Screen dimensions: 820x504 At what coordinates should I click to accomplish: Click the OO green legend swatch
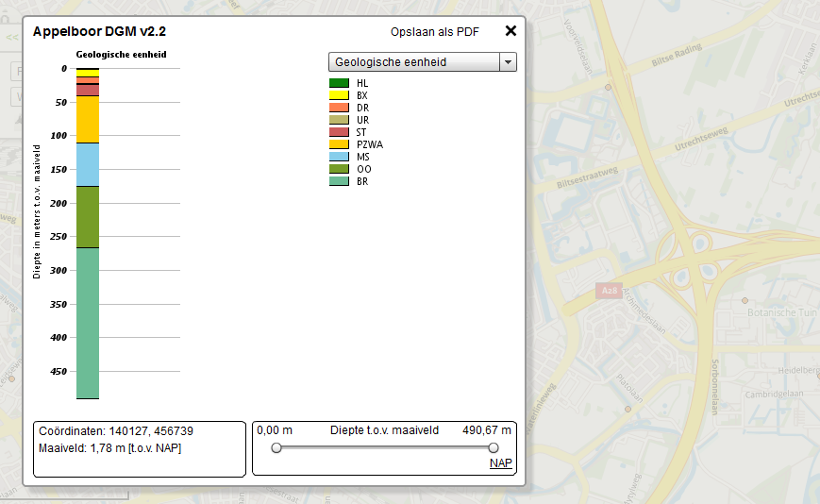click(339, 169)
